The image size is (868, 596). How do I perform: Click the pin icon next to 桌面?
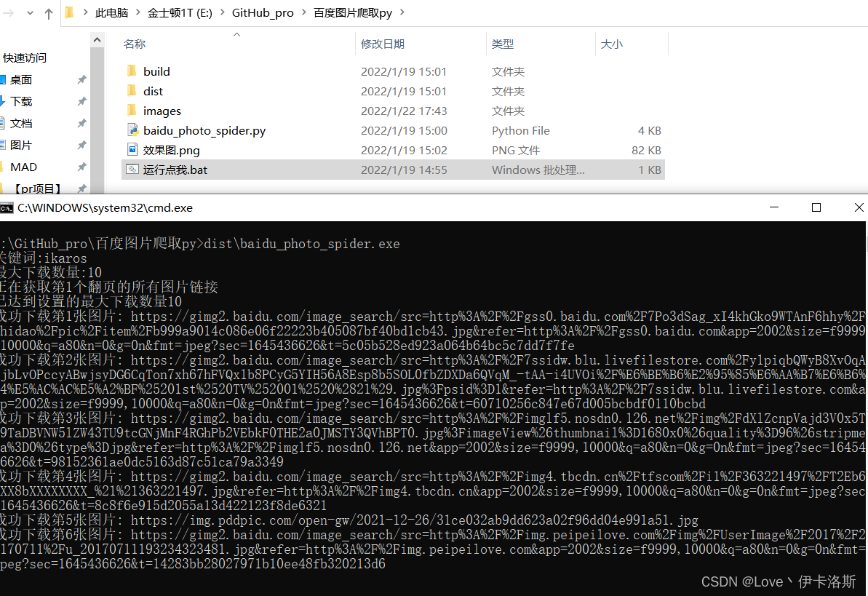pos(82,80)
